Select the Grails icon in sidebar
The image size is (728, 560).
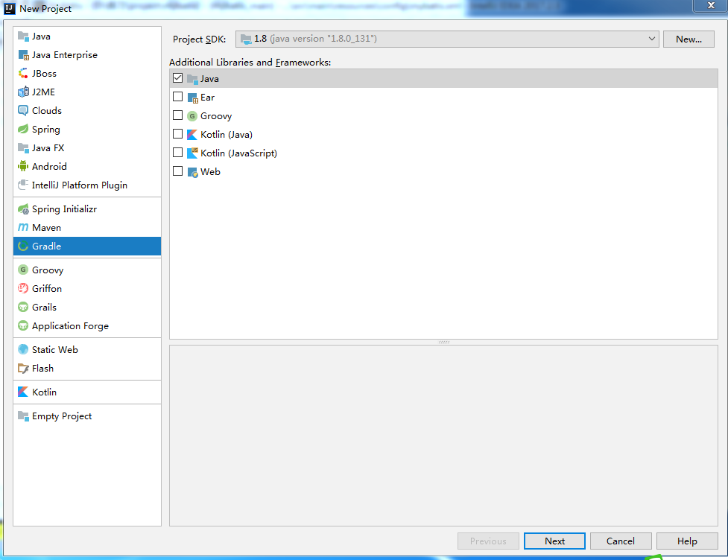point(23,307)
